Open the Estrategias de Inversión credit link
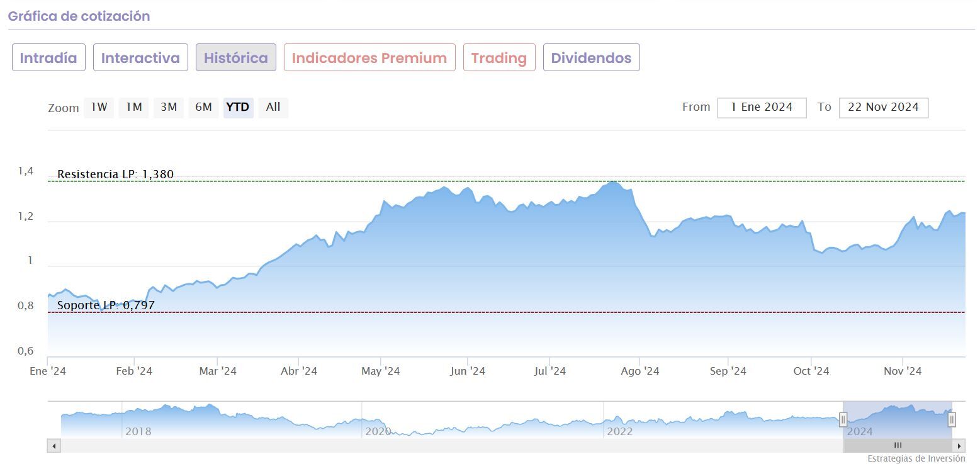The width and height of the screenshot is (980, 466). pyautogui.click(x=916, y=458)
